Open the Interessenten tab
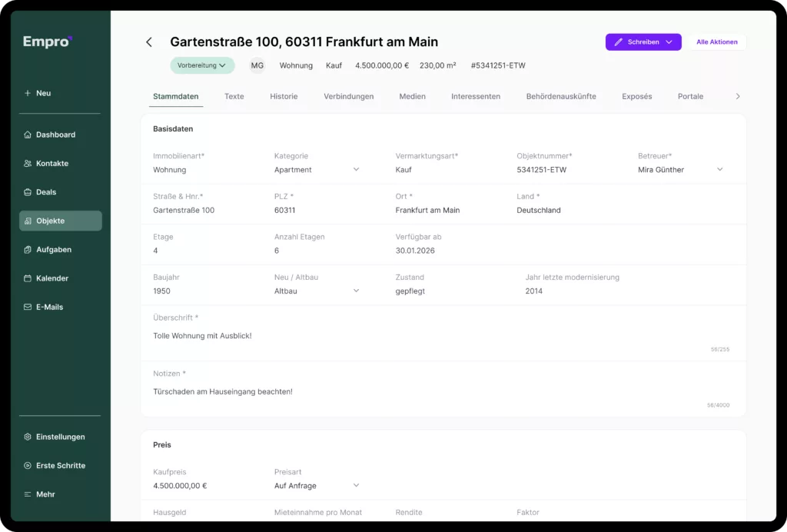The width and height of the screenshot is (787, 532). pyautogui.click(x=475, y=97)
